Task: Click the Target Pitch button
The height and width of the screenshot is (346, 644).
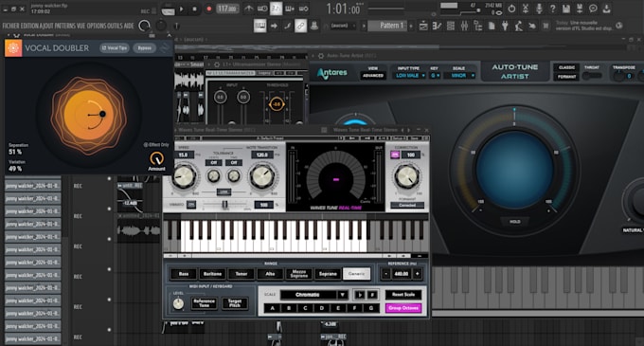Action: pos(235,303)
